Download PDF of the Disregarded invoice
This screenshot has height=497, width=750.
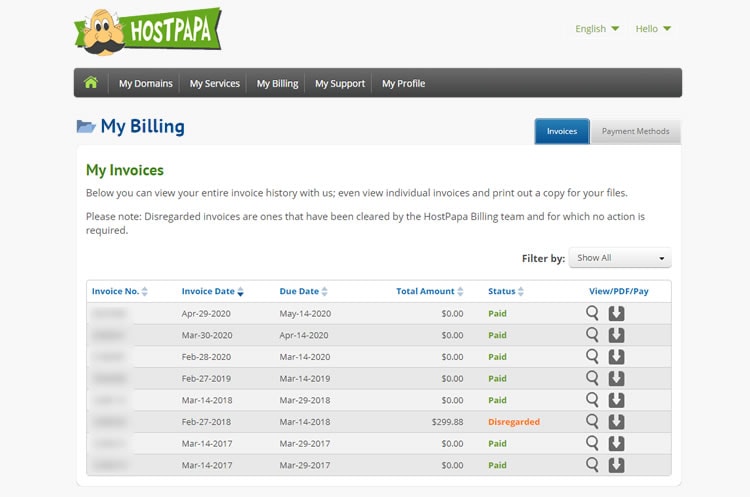pos(617,421)
